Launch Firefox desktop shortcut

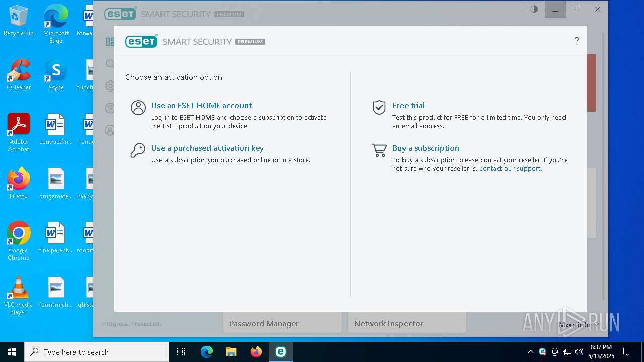[19, 184]
